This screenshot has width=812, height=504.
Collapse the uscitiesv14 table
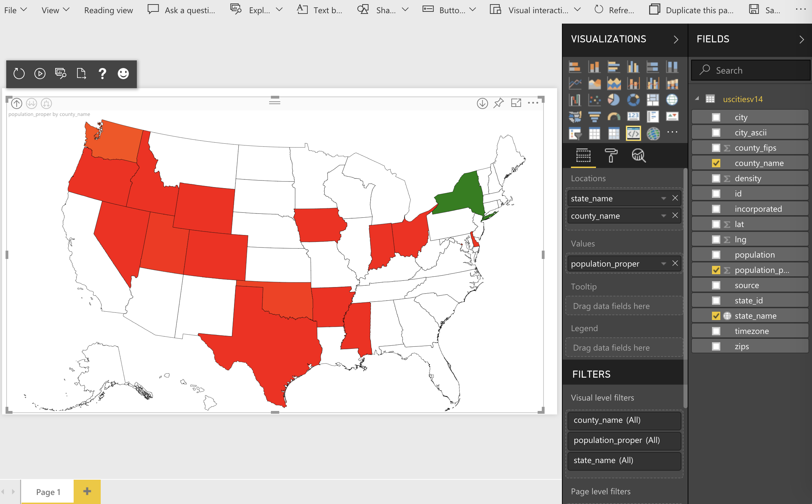click(x=697, y=99)
